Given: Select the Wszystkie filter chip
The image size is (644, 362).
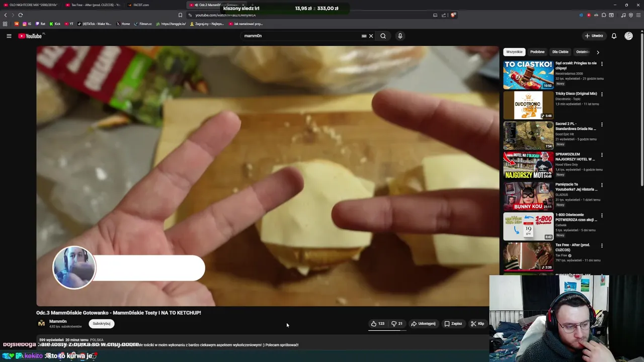Looking at the screenshot, I should coord(514,52).
